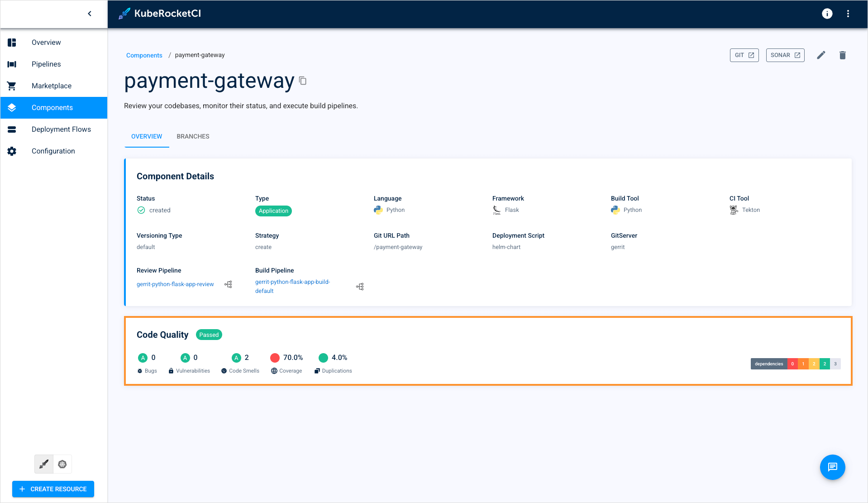Open the Marketplace section
The image size is (868, 503).
click(51, 86)
